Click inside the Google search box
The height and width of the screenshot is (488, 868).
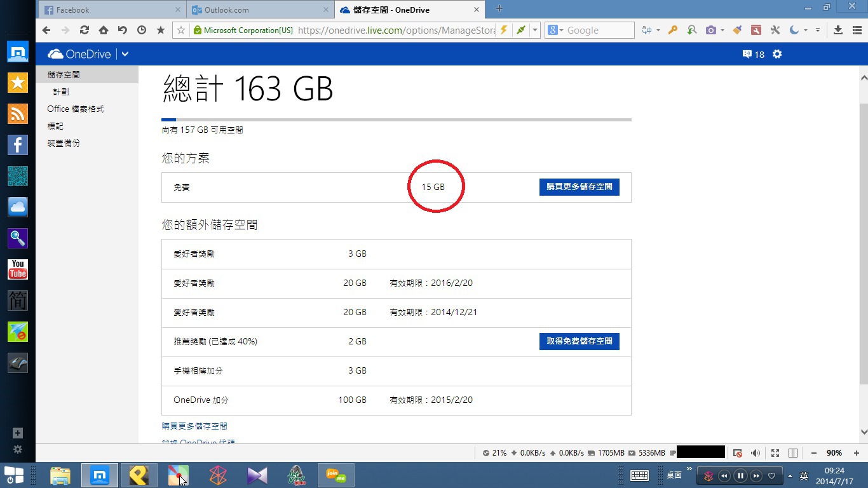(598, 30)
